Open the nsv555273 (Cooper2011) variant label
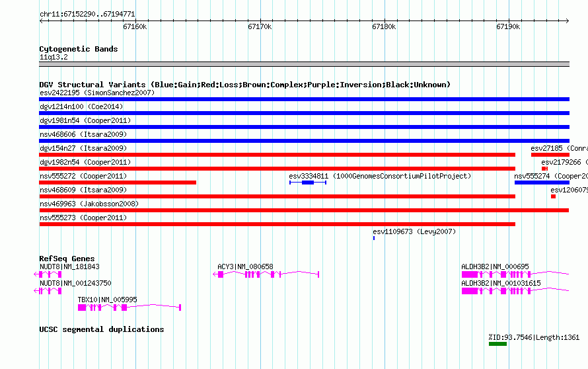The height and width of the screenshot is (369, 588). [x=83, y=218]
